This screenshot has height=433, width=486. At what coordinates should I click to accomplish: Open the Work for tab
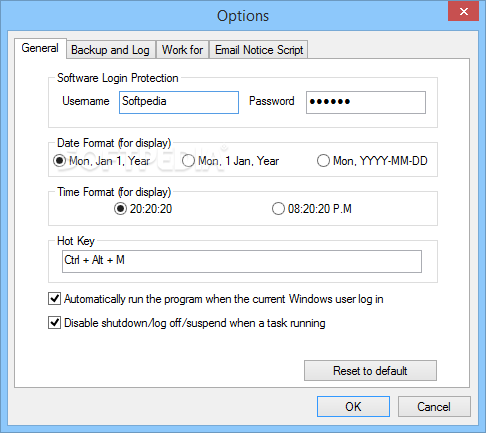click(x=182, y=50)
